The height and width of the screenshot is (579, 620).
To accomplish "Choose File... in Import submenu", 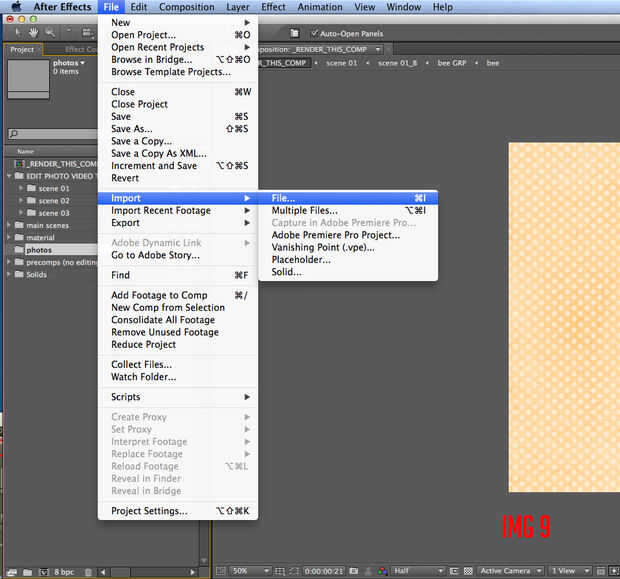I will [348, 198].
